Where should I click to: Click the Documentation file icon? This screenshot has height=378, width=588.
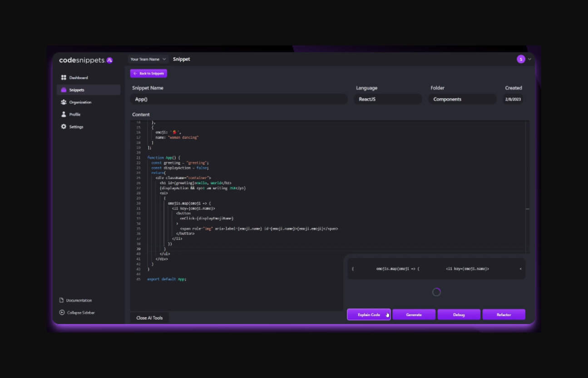click(62, 300)
